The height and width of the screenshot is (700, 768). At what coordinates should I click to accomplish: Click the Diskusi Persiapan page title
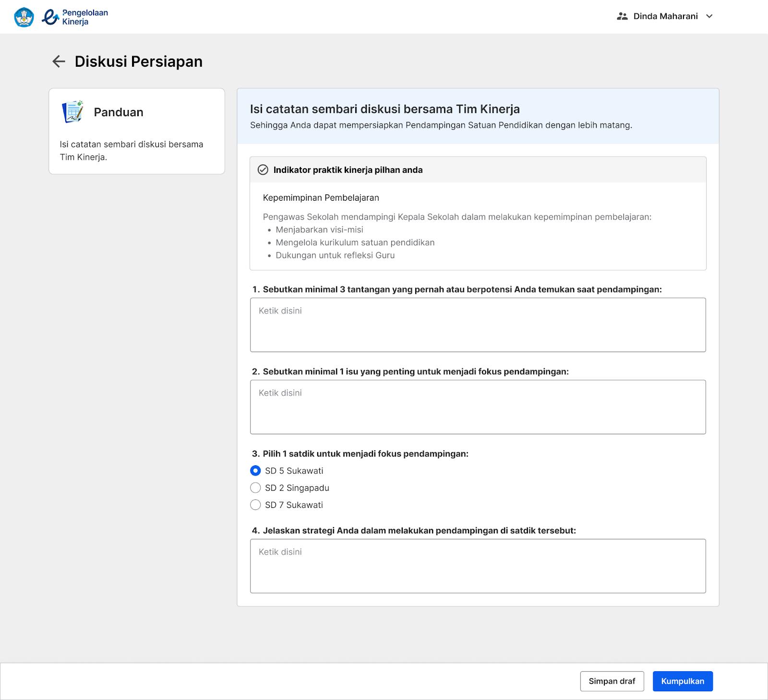click(x=138, y=61)
